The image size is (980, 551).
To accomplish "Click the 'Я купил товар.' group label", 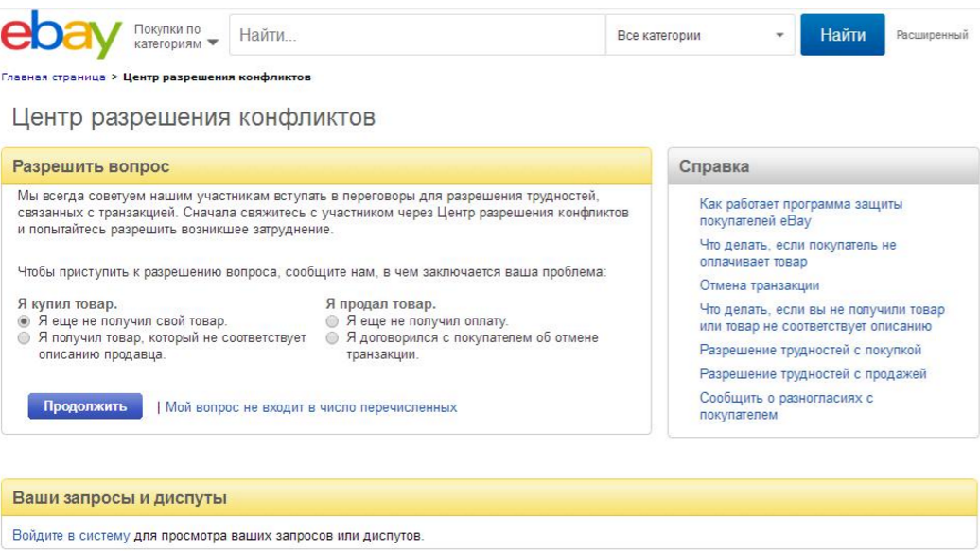I will tap(67, 304).
